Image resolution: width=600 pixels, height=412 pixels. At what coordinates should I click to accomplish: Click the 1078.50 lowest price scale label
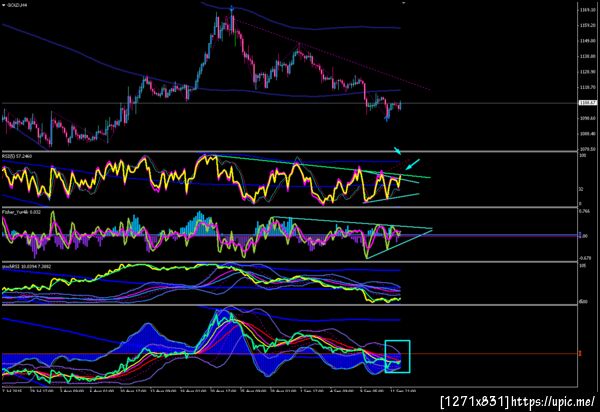(587, 149)
